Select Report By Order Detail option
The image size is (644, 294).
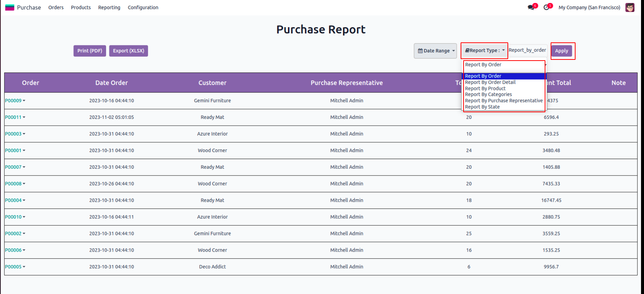click(x=490, y=82)
